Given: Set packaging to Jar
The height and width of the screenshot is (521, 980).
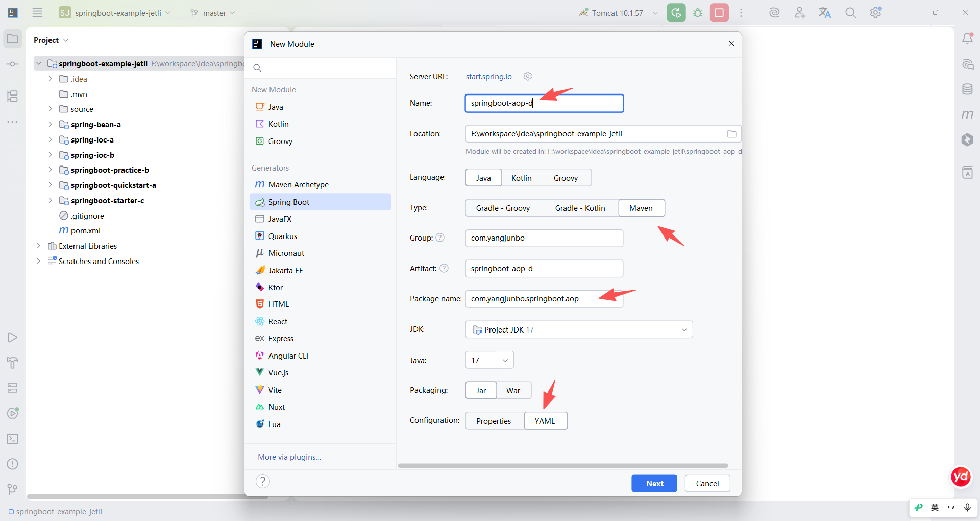Looking at the screenshot, I should [x=481, y=390].
